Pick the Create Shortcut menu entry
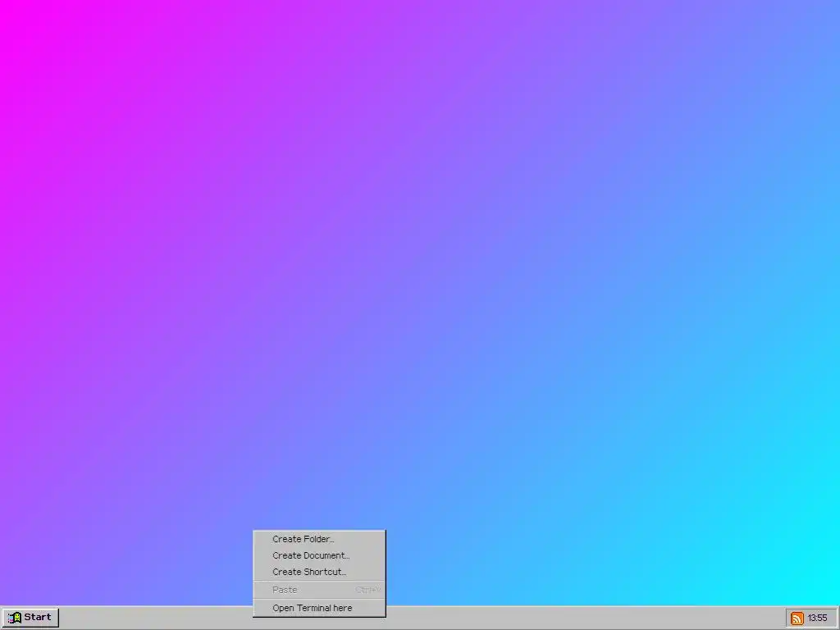 [x=319, y=572]
